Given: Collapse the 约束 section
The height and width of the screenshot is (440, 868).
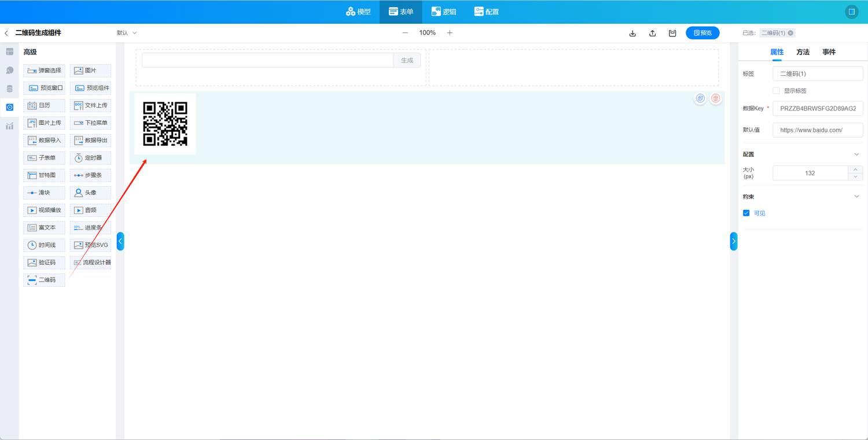Looking at the screenshot, I should [857, 197].
